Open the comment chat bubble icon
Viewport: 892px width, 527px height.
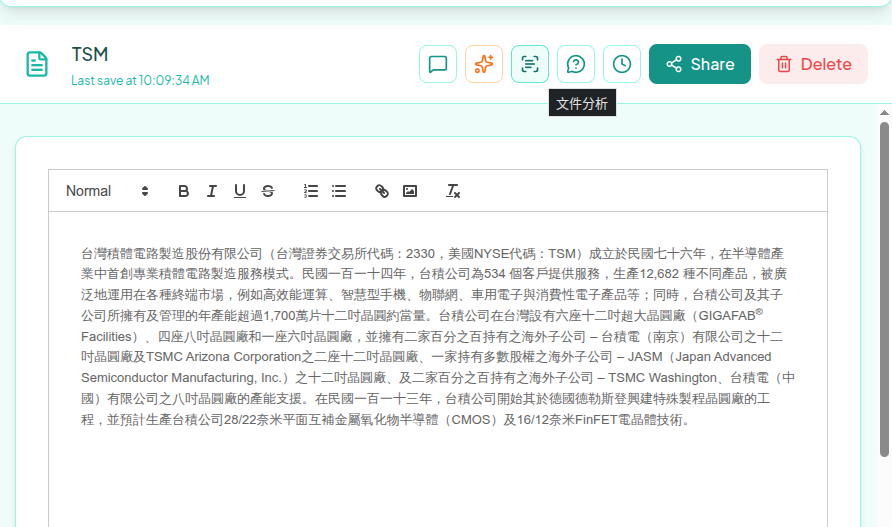(x=437, y=64)
